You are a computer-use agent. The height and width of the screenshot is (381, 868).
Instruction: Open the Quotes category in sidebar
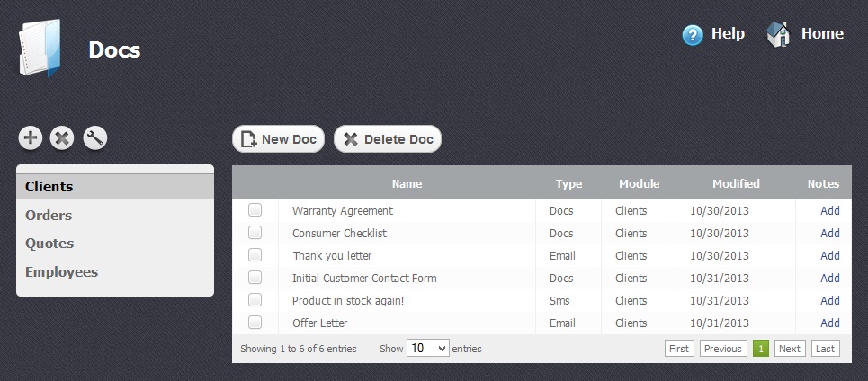pyautogui.click(x=49, y=244)
